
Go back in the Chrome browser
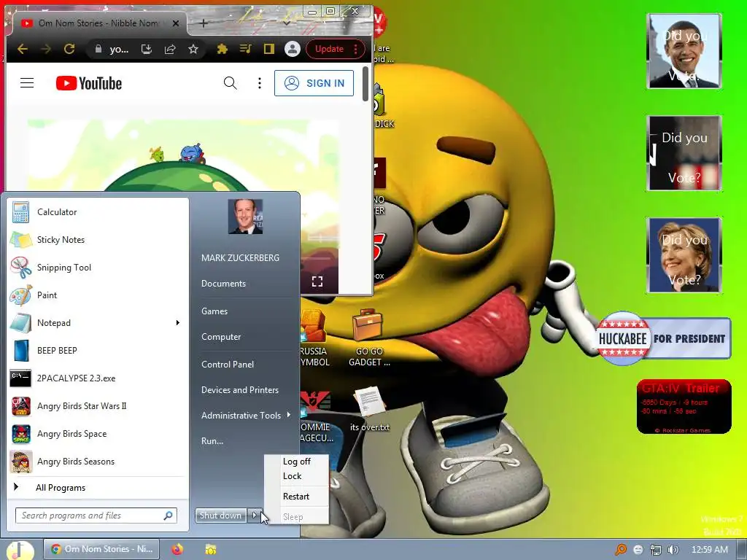[x=23, y=49]
